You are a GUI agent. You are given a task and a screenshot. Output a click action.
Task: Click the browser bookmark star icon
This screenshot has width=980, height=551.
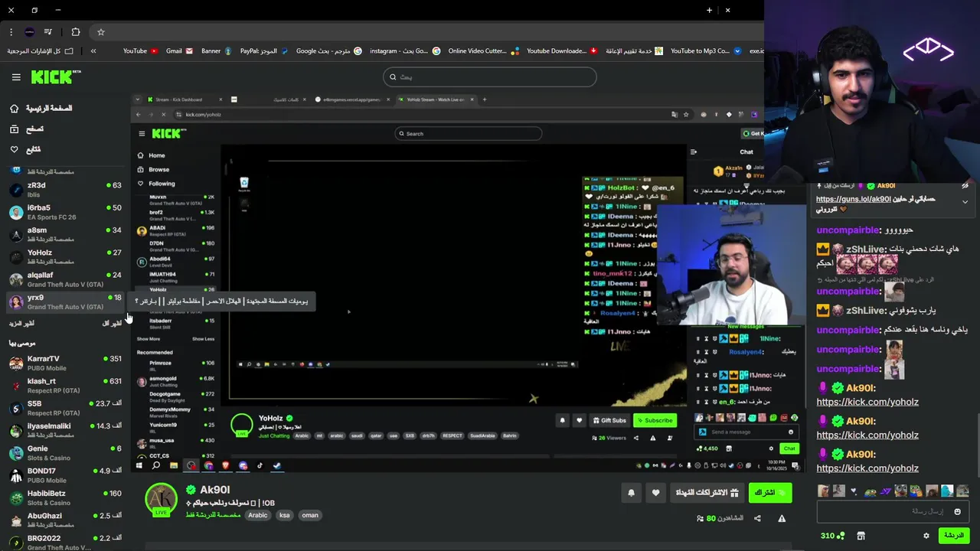tap(101, 32)
